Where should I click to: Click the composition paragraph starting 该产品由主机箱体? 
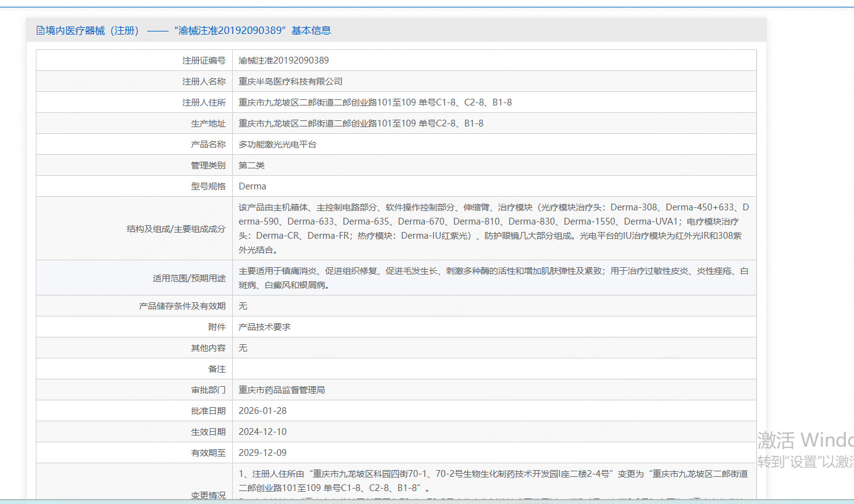(x=494, y=228)
